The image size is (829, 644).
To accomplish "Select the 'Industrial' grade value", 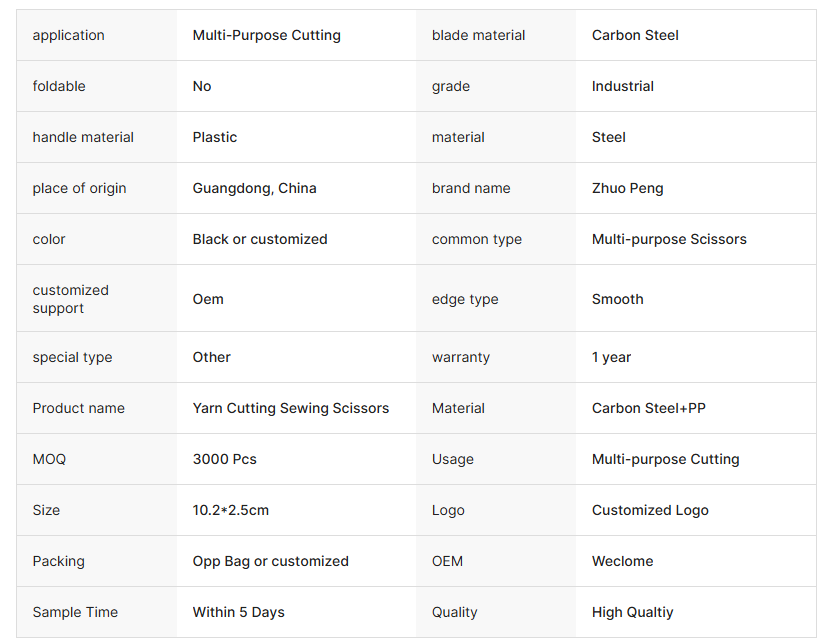I will [x=623, y=86].
